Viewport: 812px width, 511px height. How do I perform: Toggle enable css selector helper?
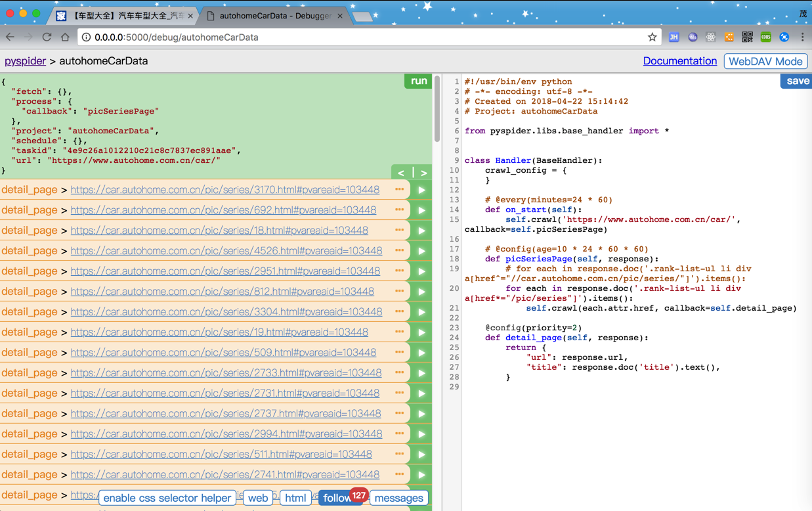point(167,498)
